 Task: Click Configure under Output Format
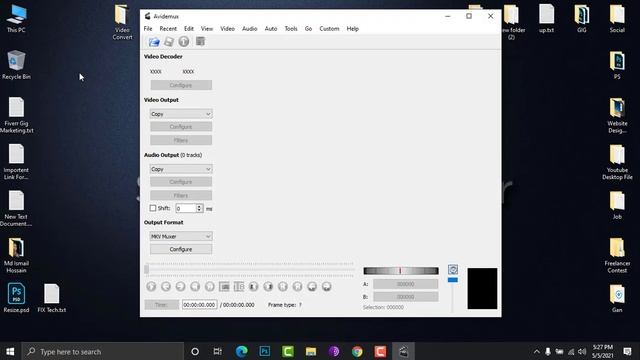pyautogui.click(x=181, y=249)
